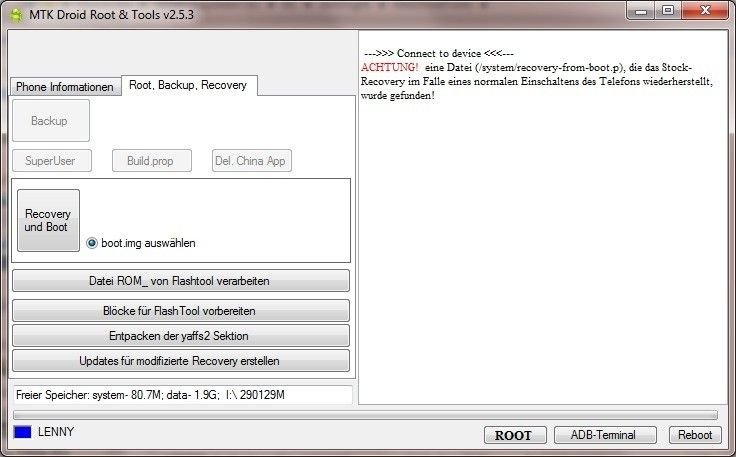Click the Backup button
Screen dimensions: 736x457
pyautogui.click(x=51, y=121)
